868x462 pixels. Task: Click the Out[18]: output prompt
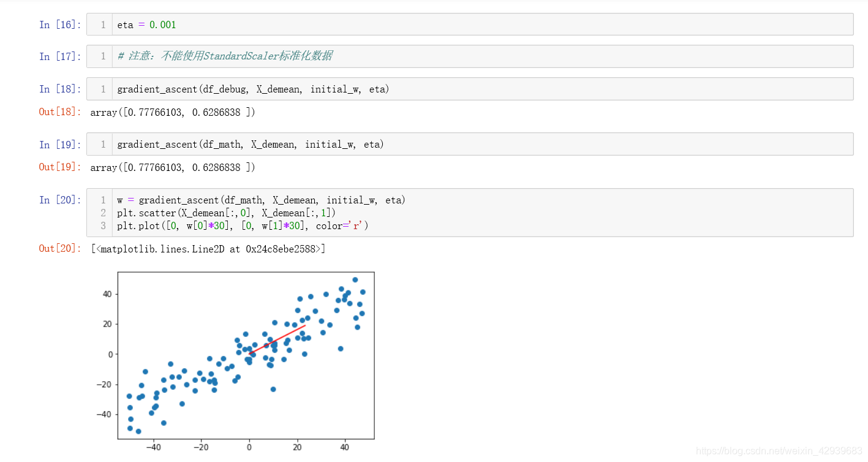pyautogui.click(x=60, y=112)
